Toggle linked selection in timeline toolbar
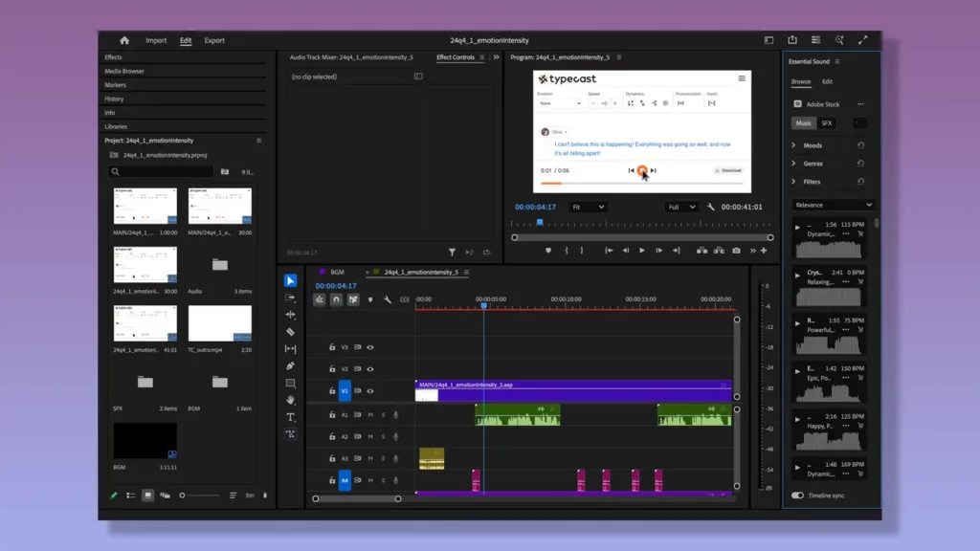 (x=353, y=299)
